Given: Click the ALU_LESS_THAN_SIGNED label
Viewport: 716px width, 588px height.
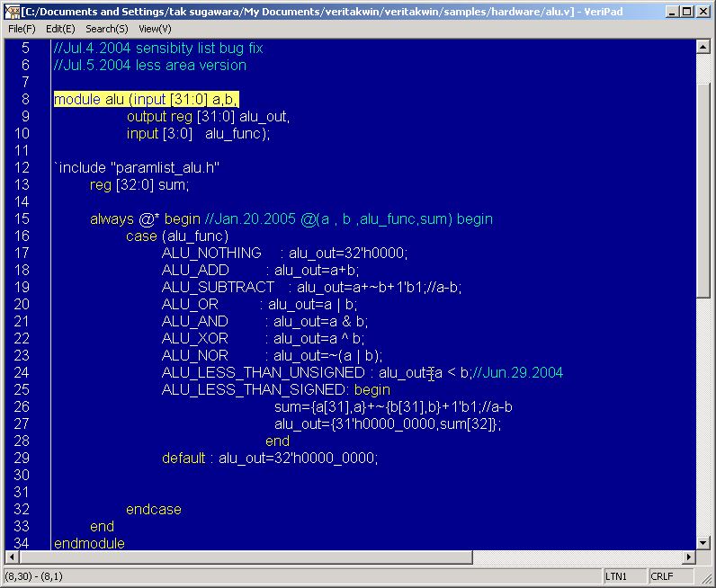Looking at the screenshot, I should click(x=254, y=389).
